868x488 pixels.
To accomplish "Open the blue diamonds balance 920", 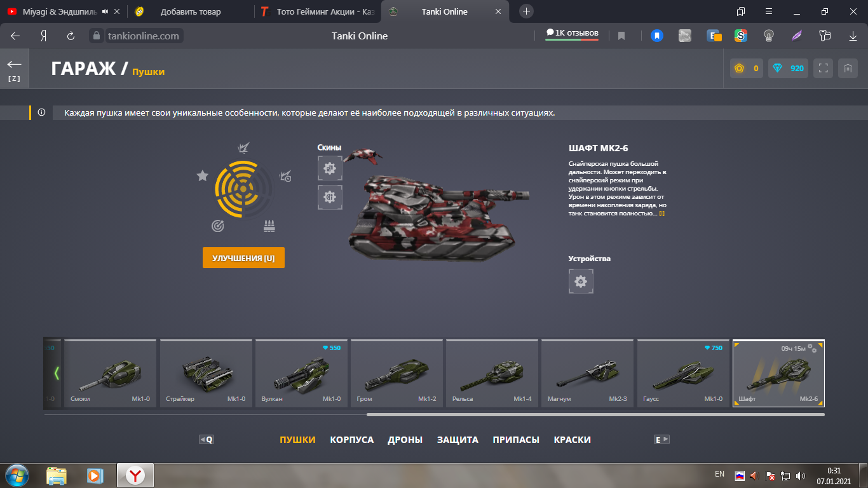I will tap(788, 68).
